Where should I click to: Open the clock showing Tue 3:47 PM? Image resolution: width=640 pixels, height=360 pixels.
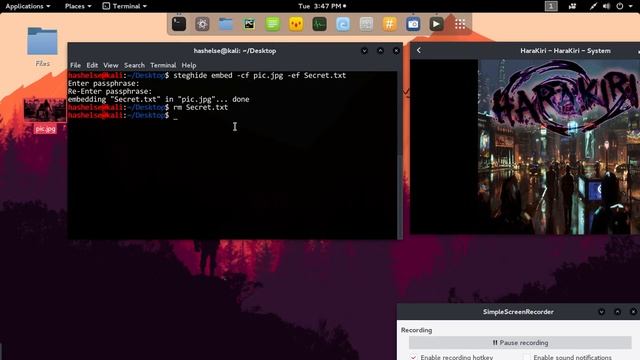click(x=322, y=6)
